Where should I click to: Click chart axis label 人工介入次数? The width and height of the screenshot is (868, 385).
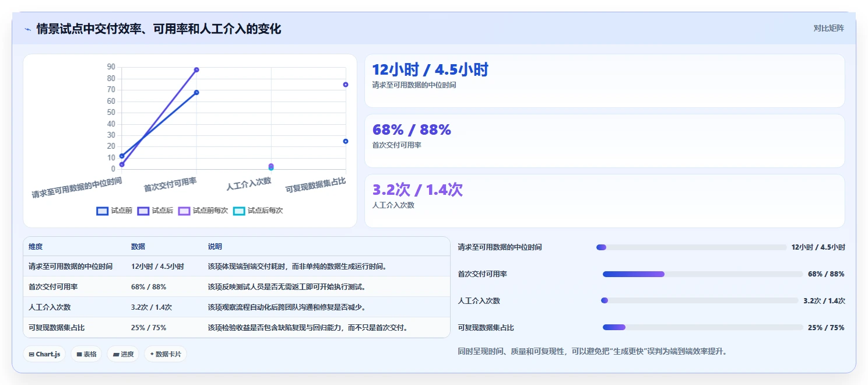point(249,184)
